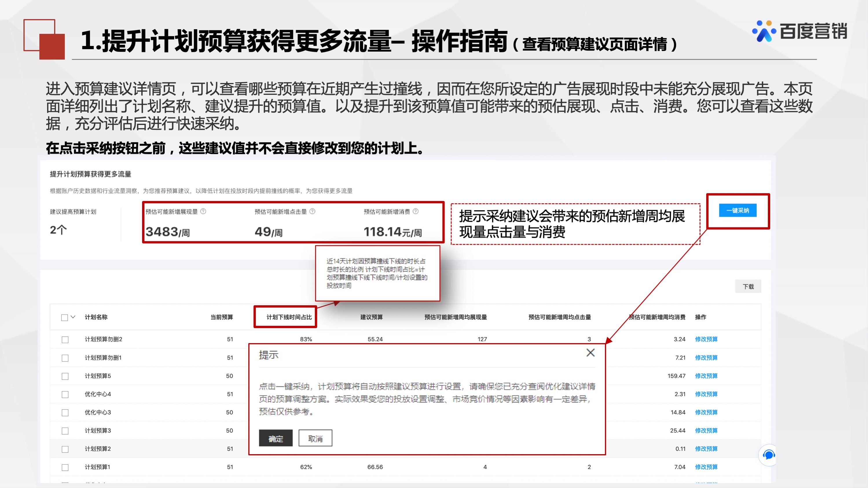Click the help icon beside 预估可能新增点击量
868x488 pixels.
[313, 212]
